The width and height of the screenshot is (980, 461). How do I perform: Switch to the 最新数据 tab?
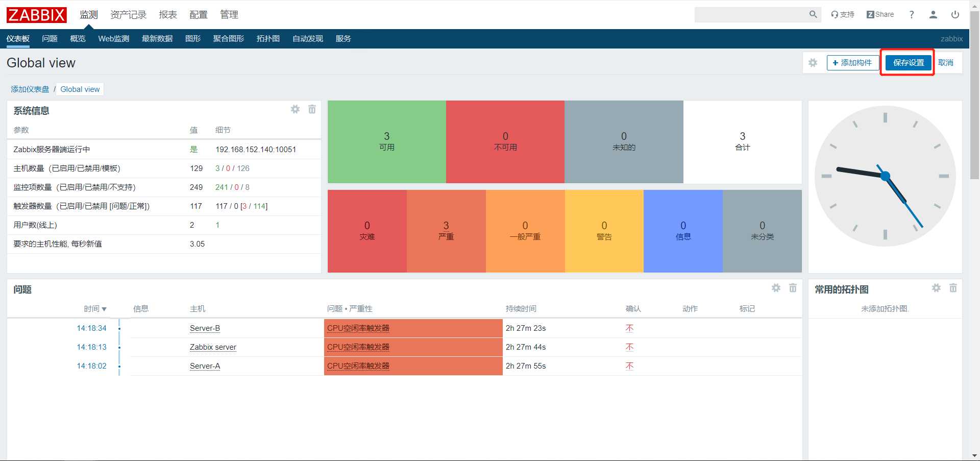[157, 38]
